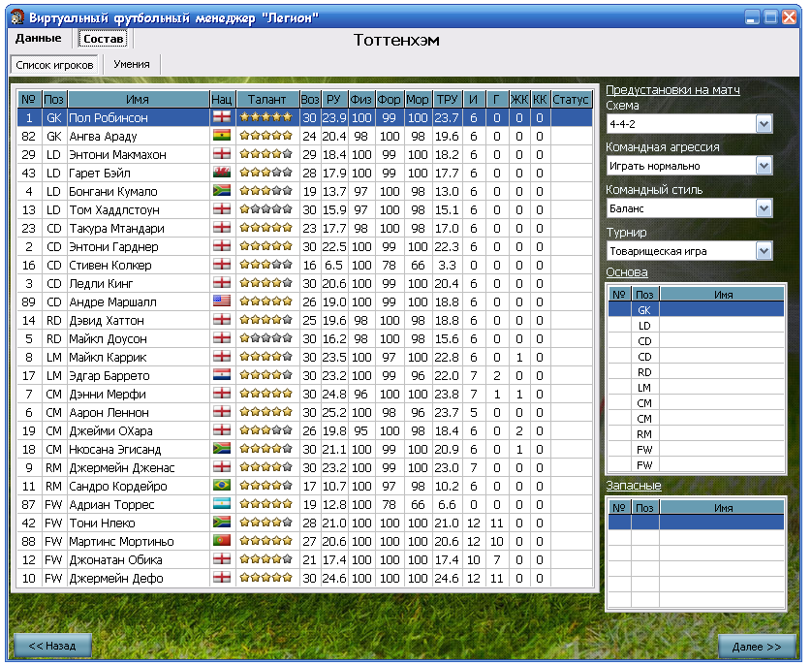Click the England flag for Ледли Кинг
812x666 pixels.
pos(222,283)
